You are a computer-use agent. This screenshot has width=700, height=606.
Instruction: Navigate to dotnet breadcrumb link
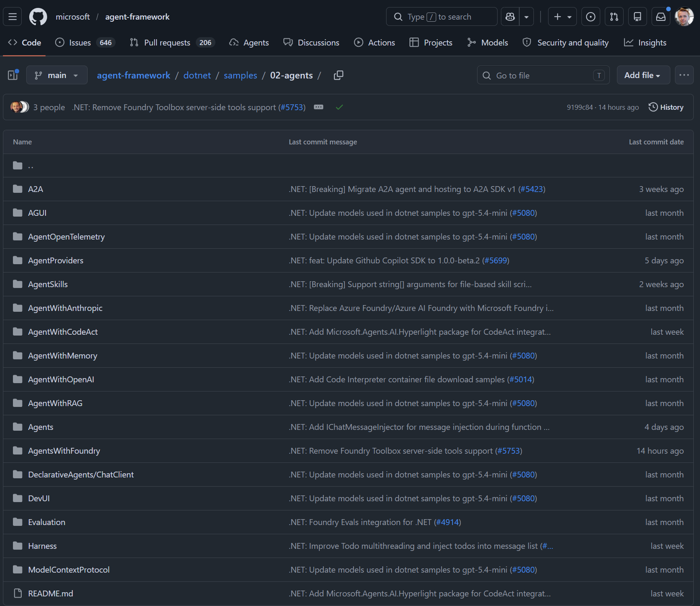[197, 75]
